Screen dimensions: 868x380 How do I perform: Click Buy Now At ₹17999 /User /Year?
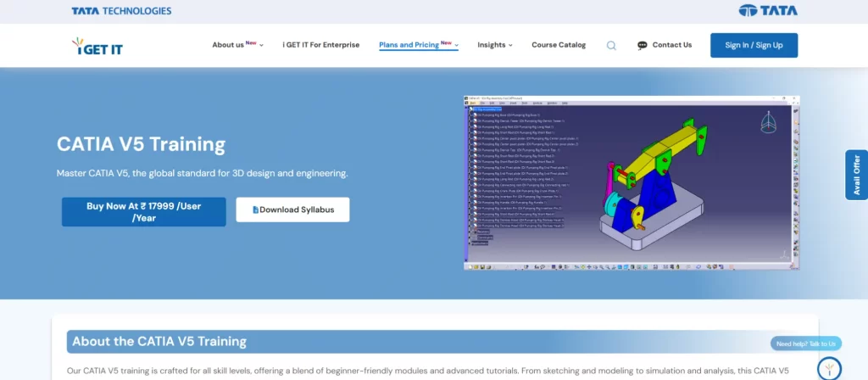[144, 212]
